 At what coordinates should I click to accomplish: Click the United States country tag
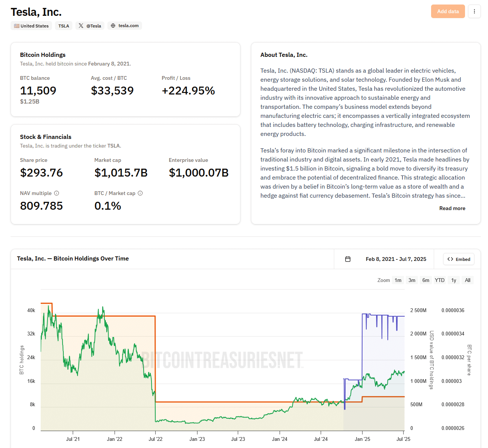click(x=31, y=26)
